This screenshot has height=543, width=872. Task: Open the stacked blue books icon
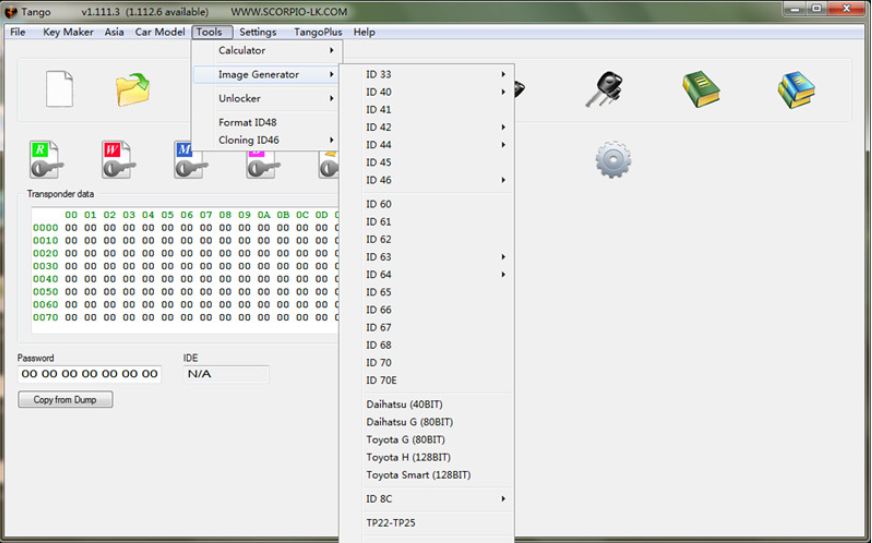[x=796, y=90]
